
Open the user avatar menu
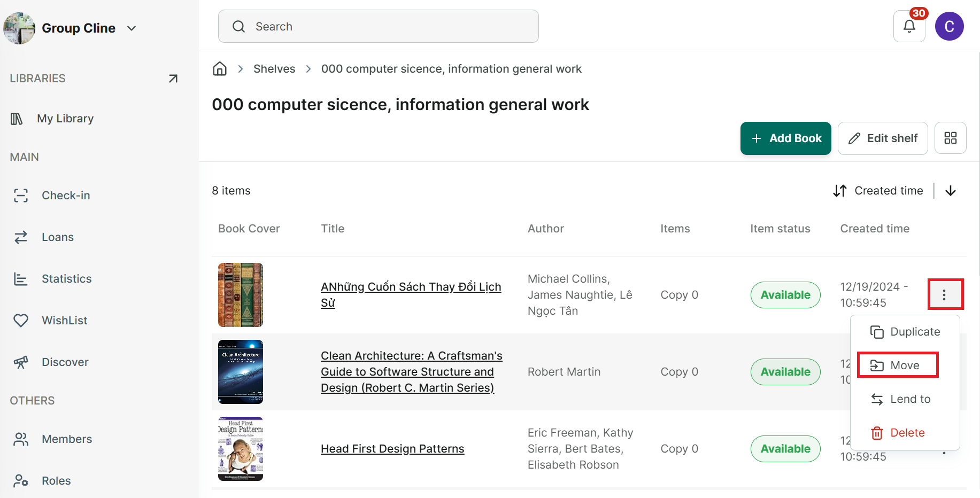(x=949, y=26)
